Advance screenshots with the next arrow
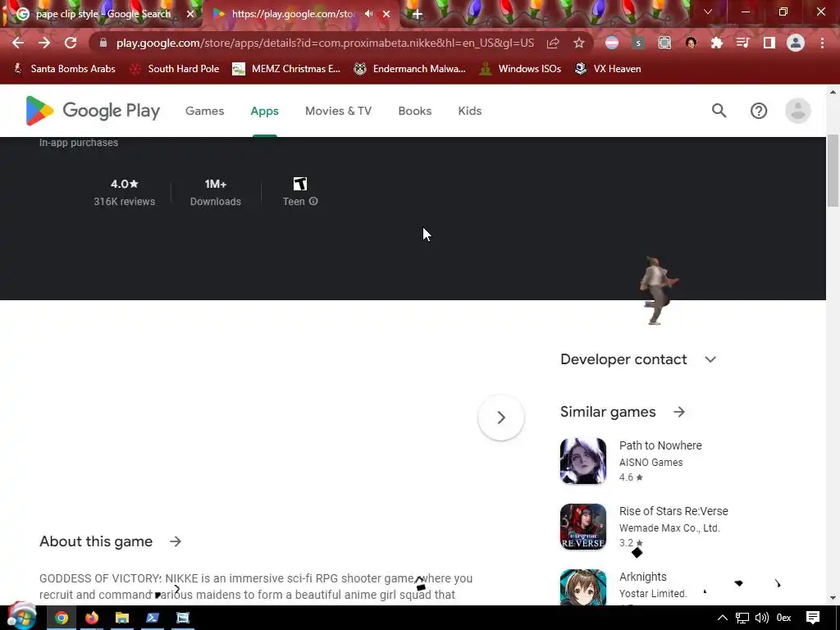The width and height of the screenshot is (840, 630). 501,418
